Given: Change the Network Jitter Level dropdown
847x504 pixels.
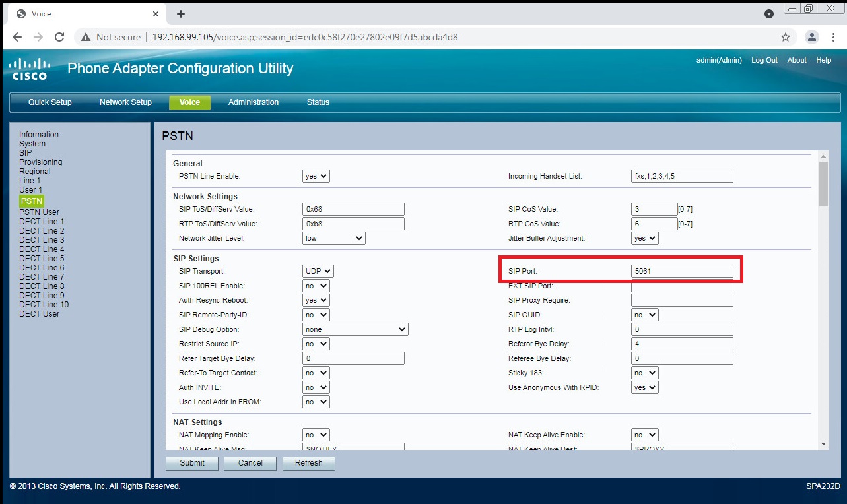Looking at the screenshot, I should pos(333,238).
